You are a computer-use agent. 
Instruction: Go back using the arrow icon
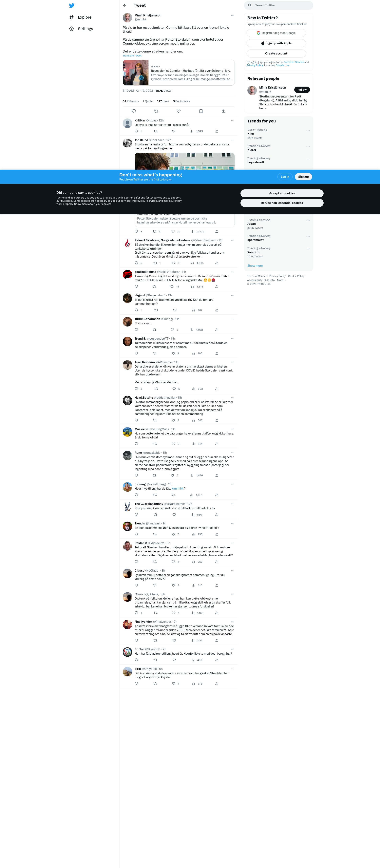pos(125,5)
